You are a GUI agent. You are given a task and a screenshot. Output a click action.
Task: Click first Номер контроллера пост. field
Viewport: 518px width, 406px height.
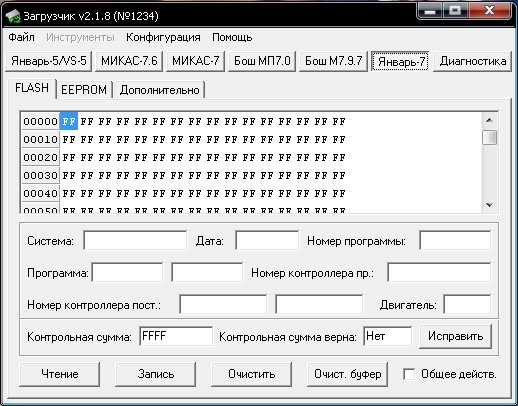223,304
